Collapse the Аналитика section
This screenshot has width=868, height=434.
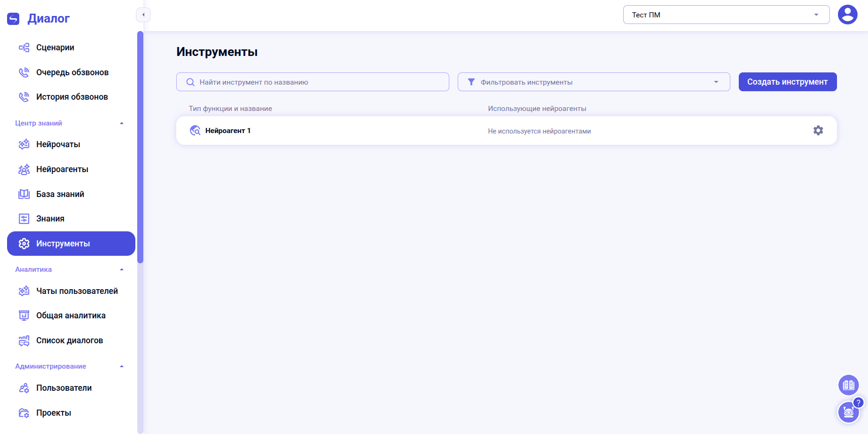click(122, 269)
